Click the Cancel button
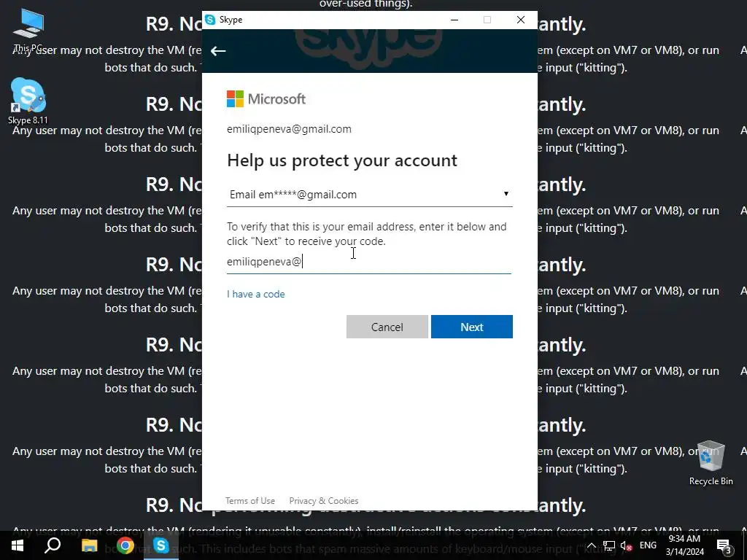This screenshot has height=560, width=747. click(x=387, y=327)
